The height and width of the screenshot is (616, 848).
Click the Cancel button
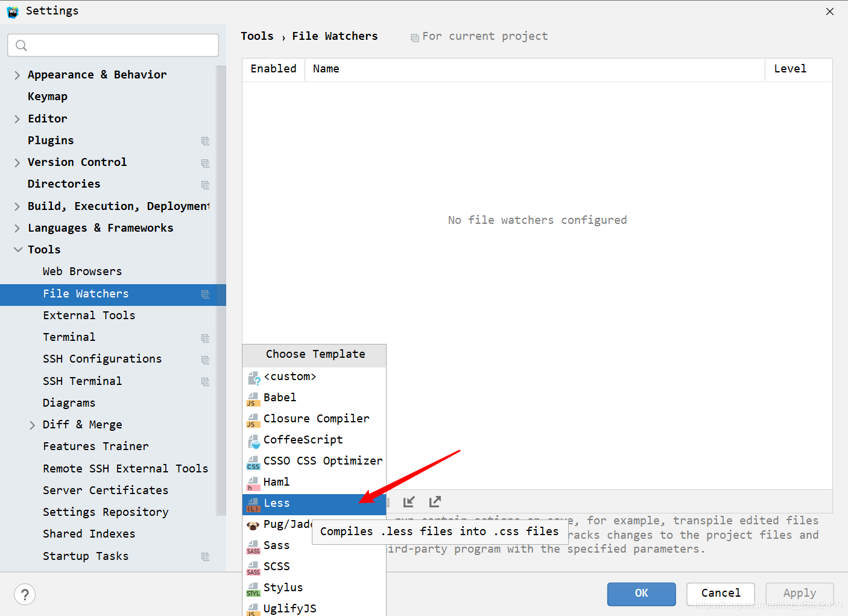pos(721,594)
